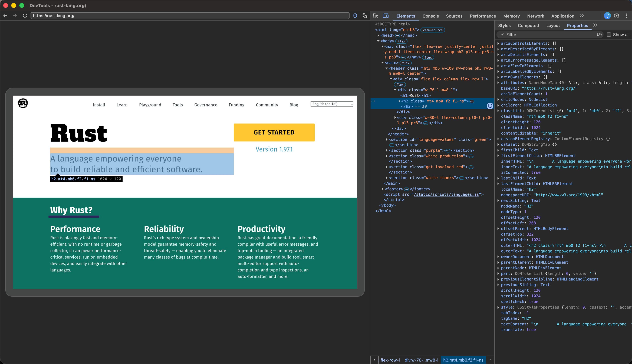Open the Computed sidebar tab
The image size is (632, 364).
[528, 25]
